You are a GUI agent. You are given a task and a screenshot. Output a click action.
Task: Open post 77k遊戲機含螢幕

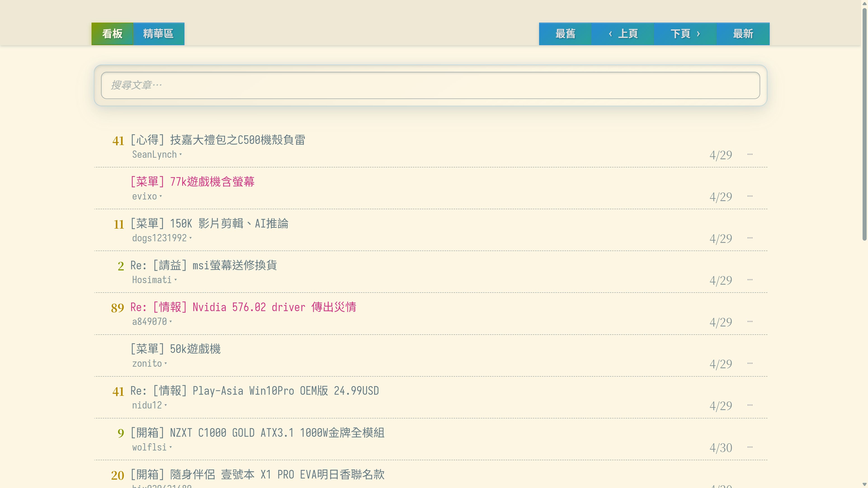[x=192, y=181]
